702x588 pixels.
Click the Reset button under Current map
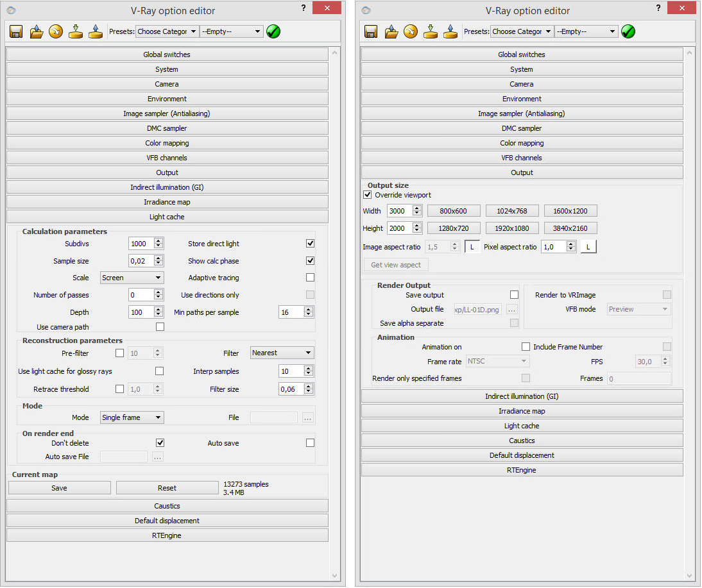pos(167,488)
